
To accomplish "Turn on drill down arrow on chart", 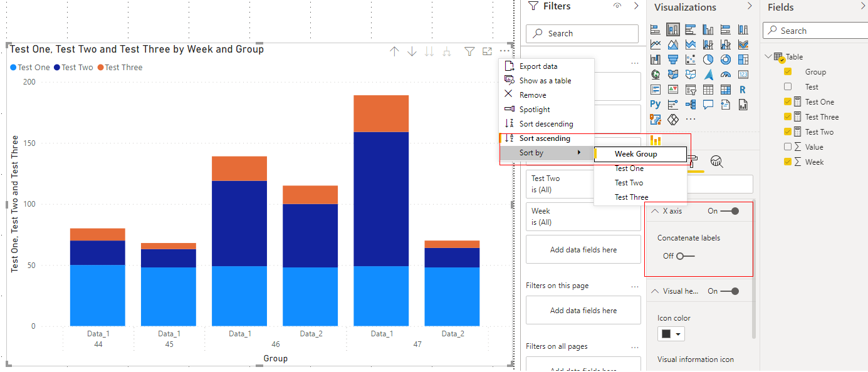I will pyautogui.click(x=412, y=51).
